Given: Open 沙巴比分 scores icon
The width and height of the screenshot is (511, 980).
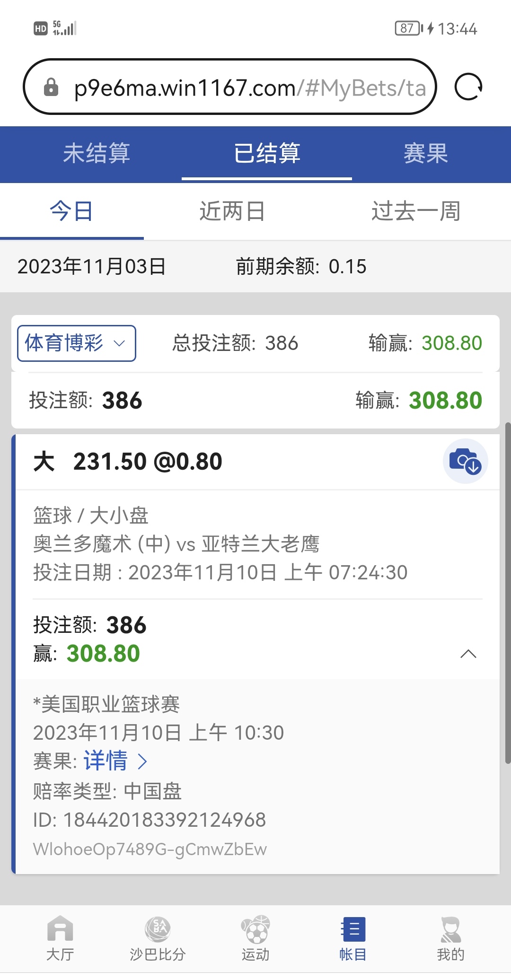Looking at the screenshot, I should pyautogui.click(x=158, y=939).
